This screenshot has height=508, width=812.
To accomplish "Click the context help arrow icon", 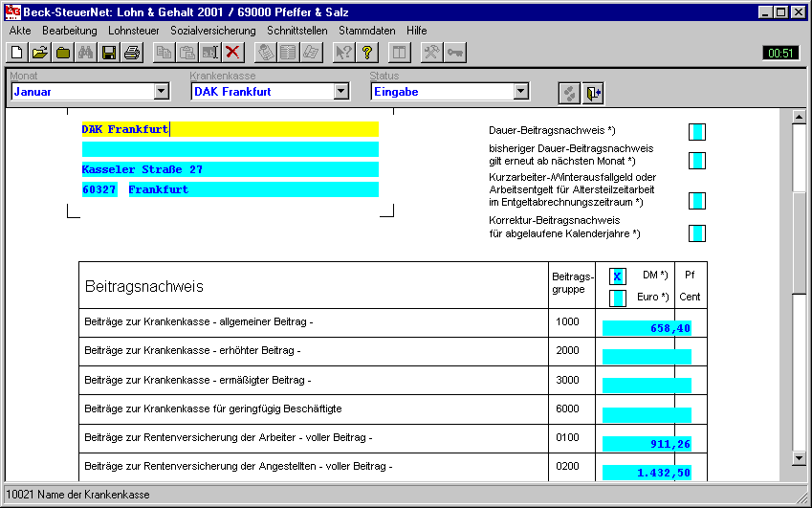I will [344, 53].
